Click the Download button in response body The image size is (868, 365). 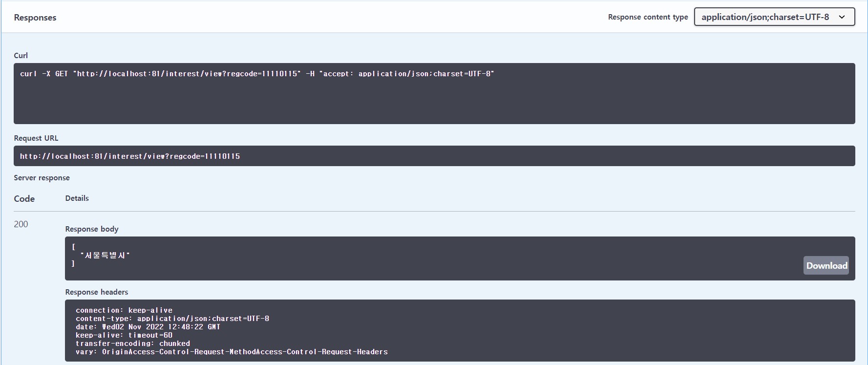[826, 265]
